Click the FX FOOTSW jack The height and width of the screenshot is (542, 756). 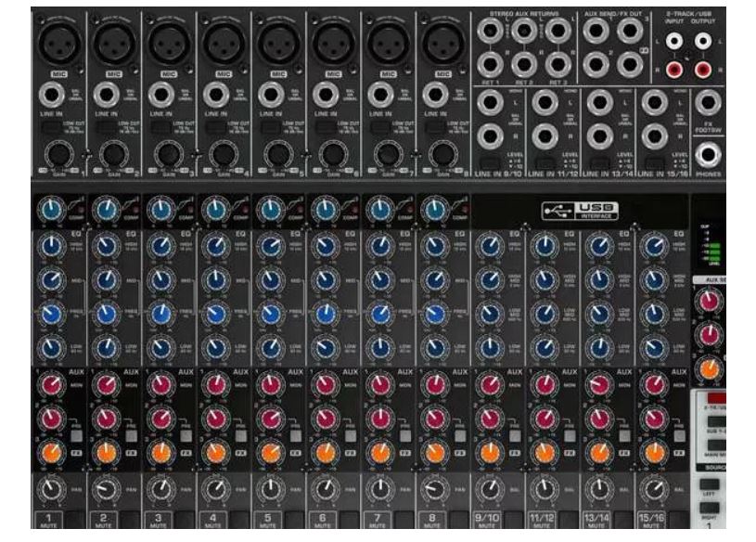709,103
